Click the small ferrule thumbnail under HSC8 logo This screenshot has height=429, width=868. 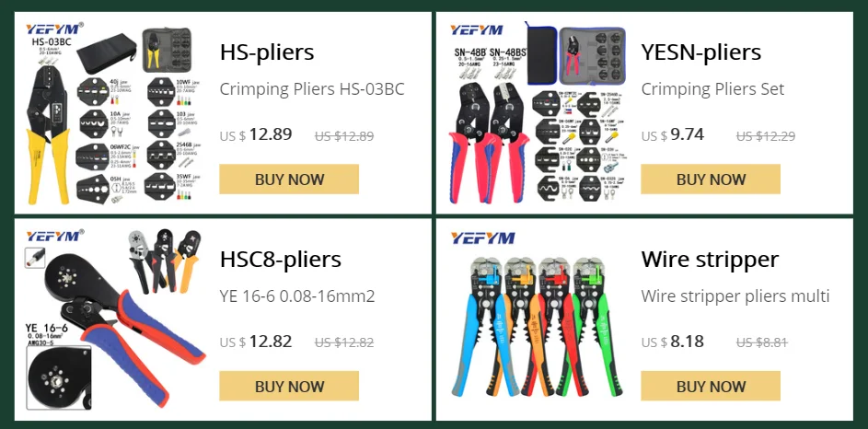35,258
